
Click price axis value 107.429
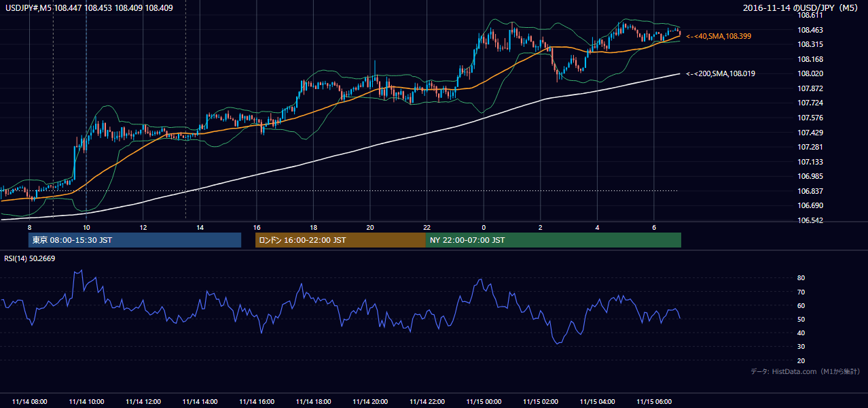pyautogui.click(x=810, y=133)
